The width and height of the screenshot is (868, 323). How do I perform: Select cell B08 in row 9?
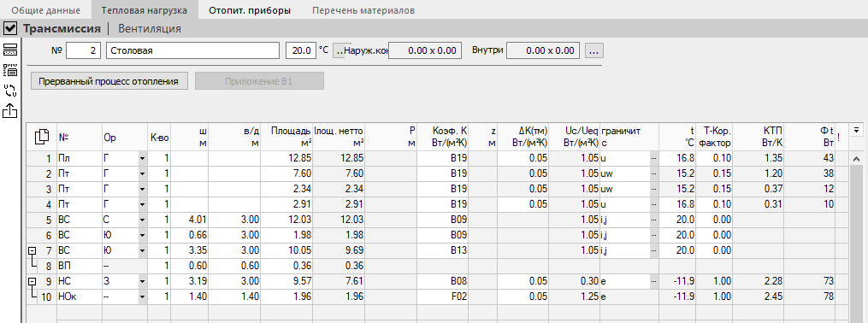442,281
